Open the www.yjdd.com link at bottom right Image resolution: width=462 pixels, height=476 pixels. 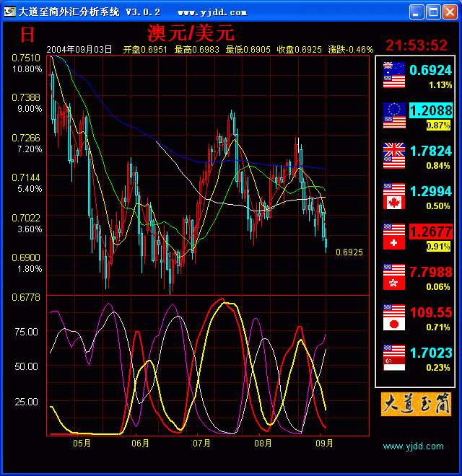[413, 446]
